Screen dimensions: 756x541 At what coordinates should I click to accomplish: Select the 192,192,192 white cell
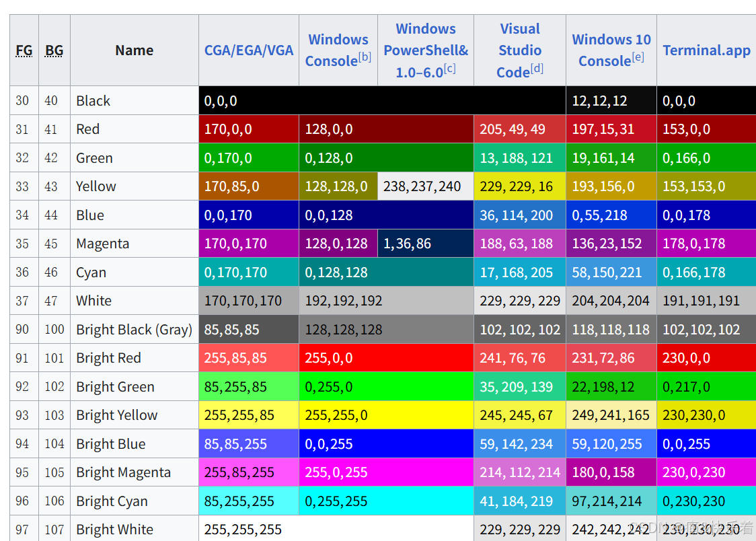(x=386, y=300)
